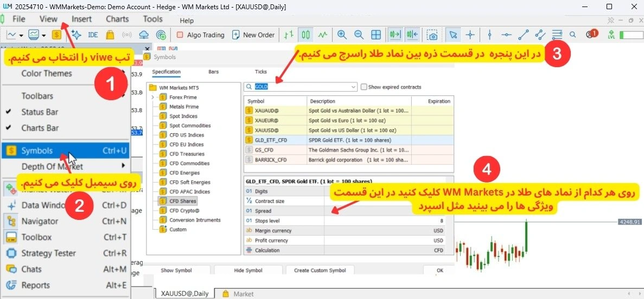Click the Hide Symbol button
The image size is (644, 299).
coord(248,270)
